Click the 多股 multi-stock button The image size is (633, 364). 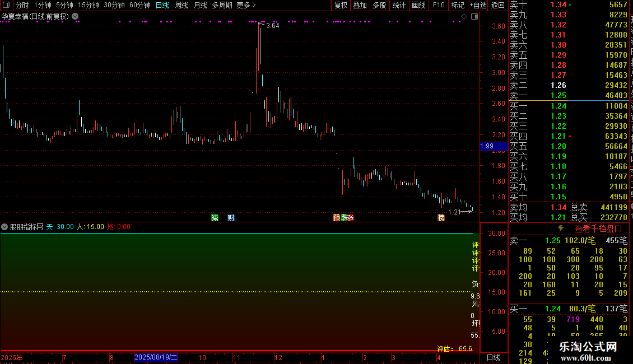point(379,5)
